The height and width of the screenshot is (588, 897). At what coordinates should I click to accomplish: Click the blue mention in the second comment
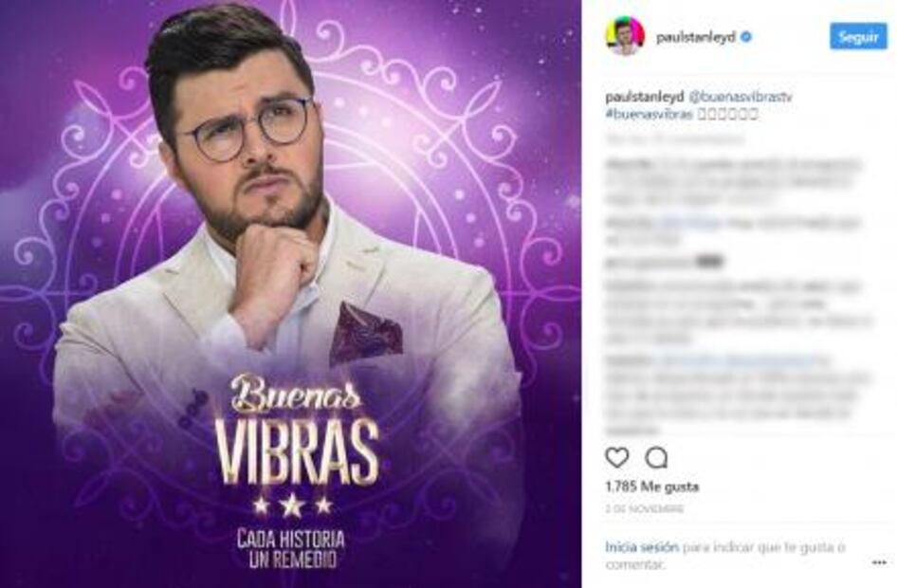click(689, 223)
